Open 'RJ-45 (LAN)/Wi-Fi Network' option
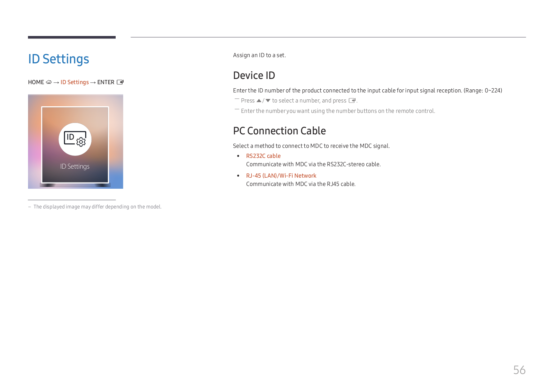The height and width of the screenshot is (392, 554). pyautogui.click(x=281, y=176)
